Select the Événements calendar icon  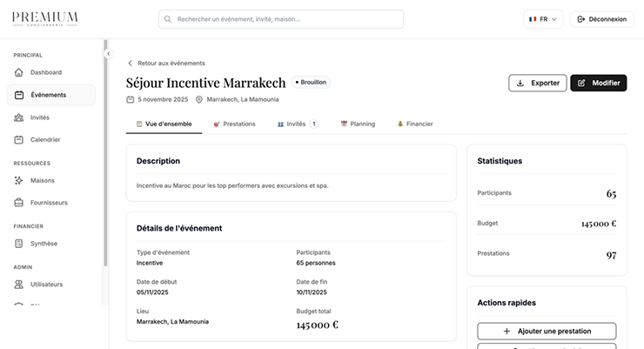point(19,95)
